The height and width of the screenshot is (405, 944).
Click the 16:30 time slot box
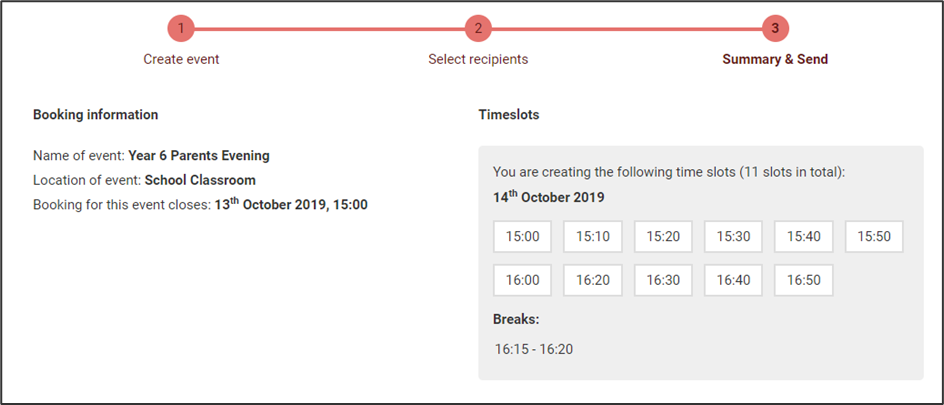point(663,280)
